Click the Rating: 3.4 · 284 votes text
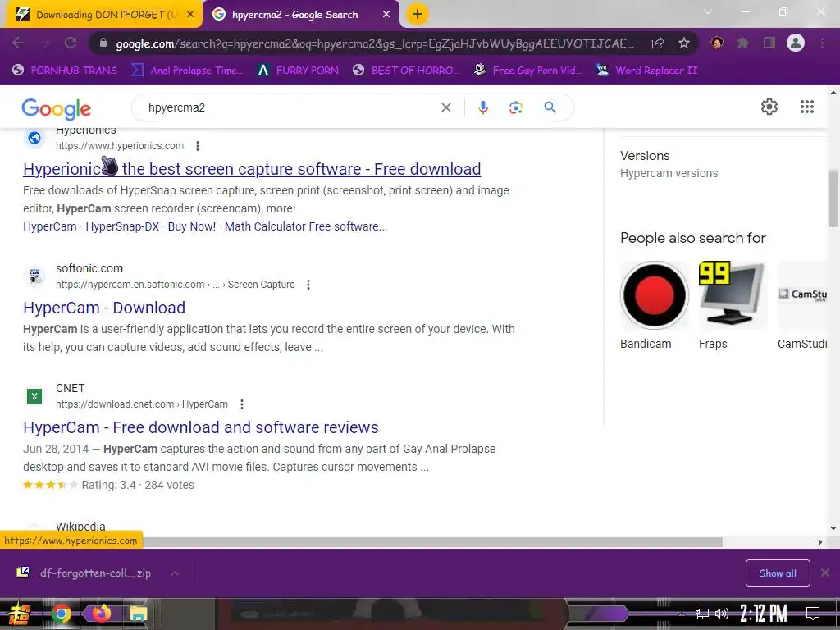The width and height of the screenshot is (840, 630). coord(138,485)
